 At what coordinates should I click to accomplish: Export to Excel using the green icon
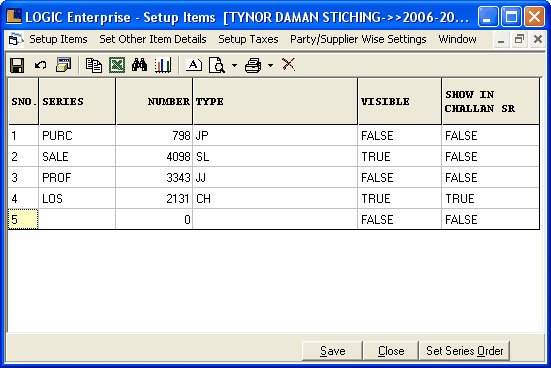117,65
